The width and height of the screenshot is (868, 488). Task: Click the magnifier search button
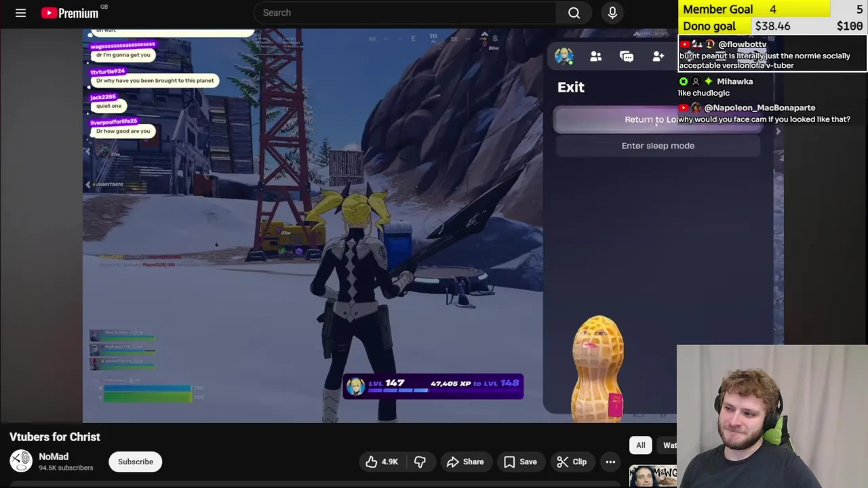(574, 12)
